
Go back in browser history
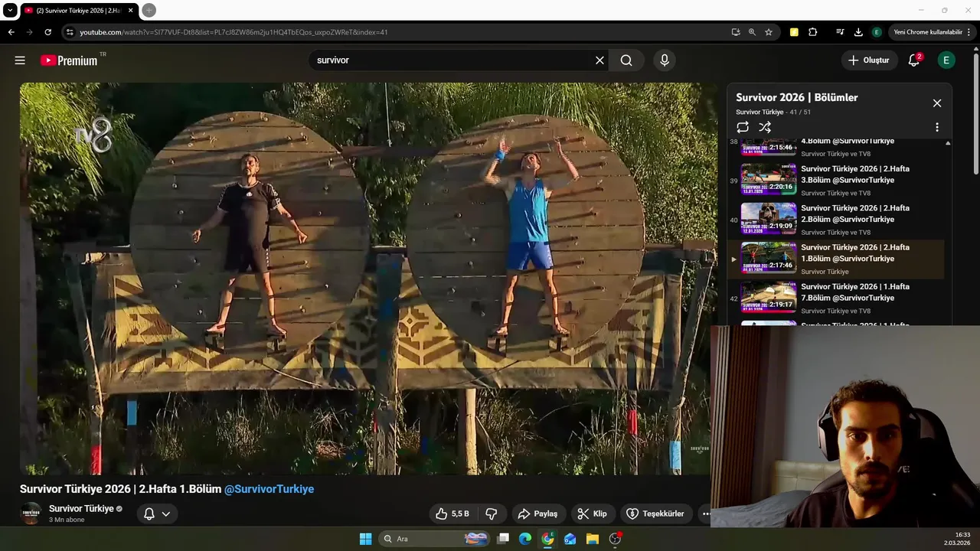pyautogui.click(x=11, y=32)
